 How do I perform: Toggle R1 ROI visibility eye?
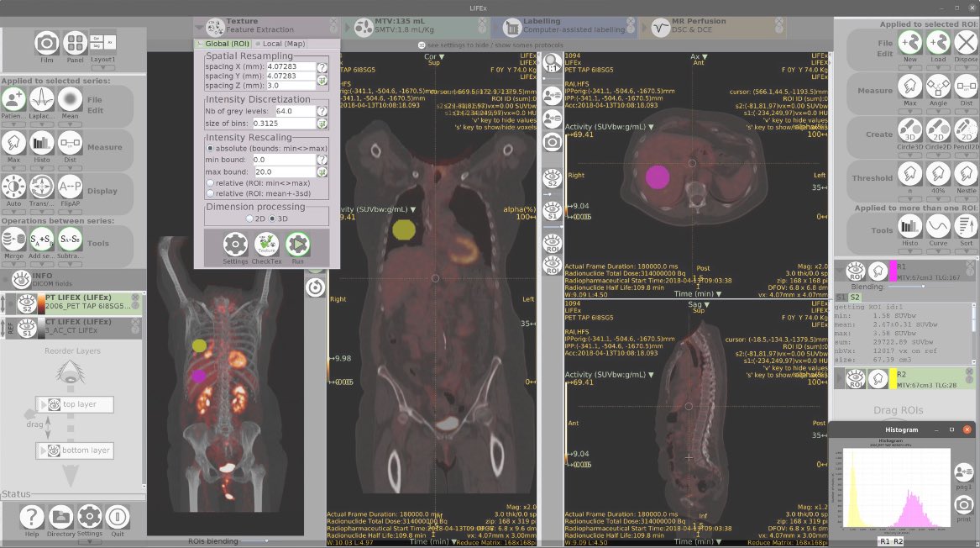click(856, 271)
